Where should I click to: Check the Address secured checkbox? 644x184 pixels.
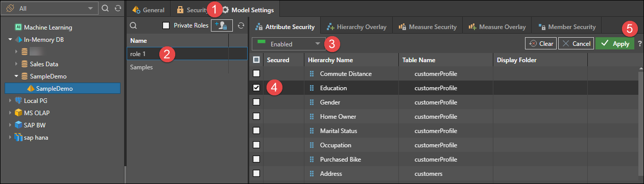[x=256, y=174]
